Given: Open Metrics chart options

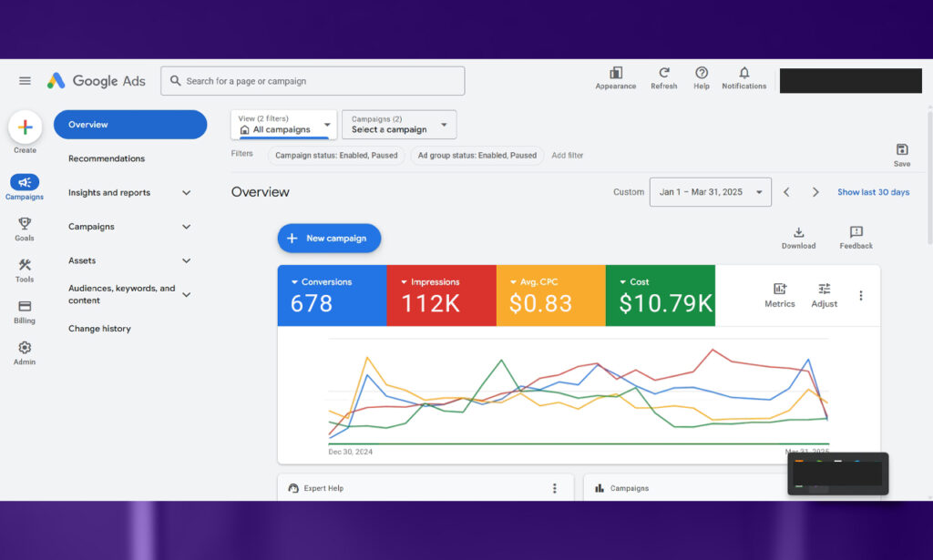Looking at the screenshot, I should click(x=780, y=295).
